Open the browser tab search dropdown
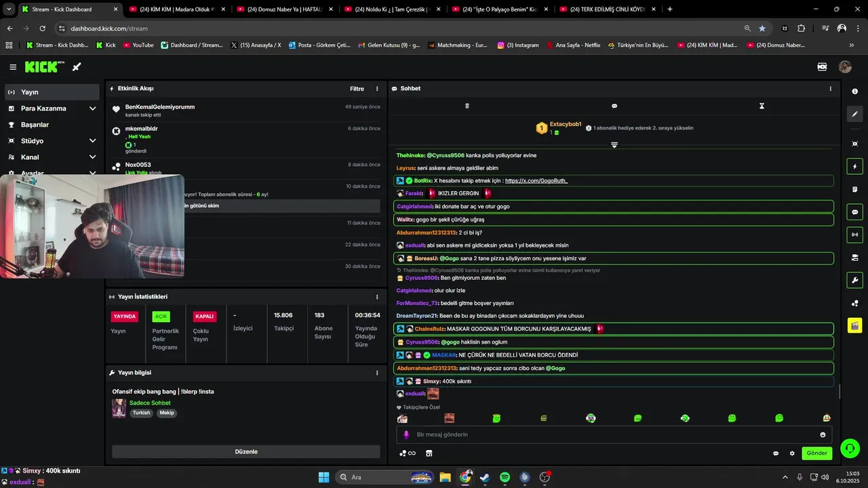Image resolution: width=868 pixels, height=488 pixels. [x=9, y=9]
